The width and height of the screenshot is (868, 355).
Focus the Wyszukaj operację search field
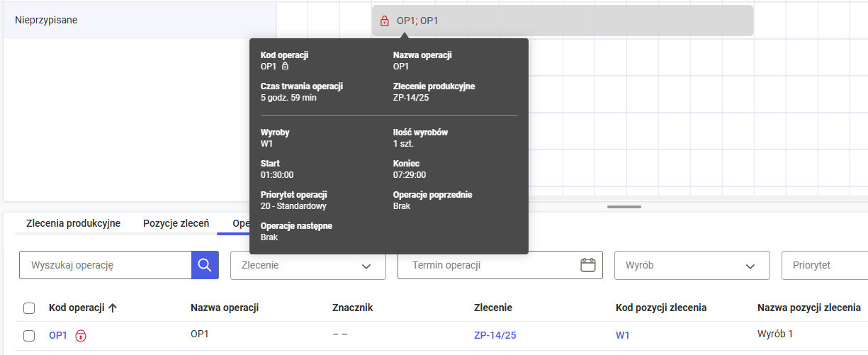[x=106, y=265]
